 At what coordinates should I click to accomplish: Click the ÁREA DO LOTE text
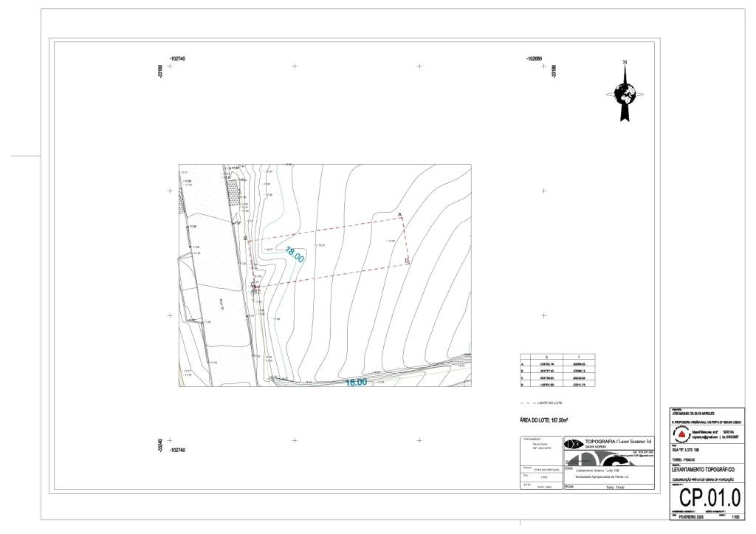point(544,420)
